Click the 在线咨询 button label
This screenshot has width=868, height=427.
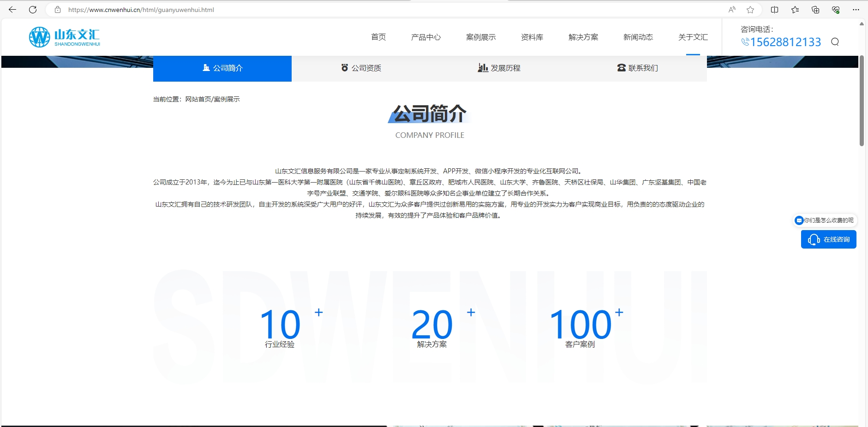837,239
